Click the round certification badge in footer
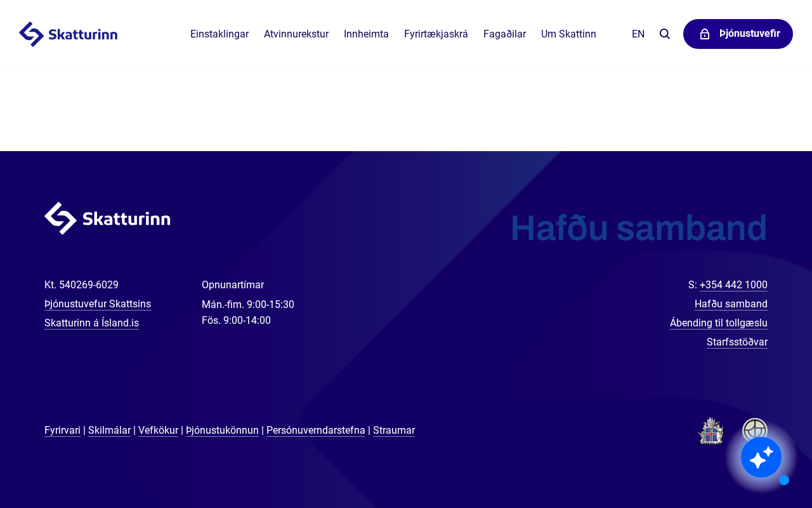Image resolution: width=812 pixels, height=508 pixels. [x=755, y=427]
